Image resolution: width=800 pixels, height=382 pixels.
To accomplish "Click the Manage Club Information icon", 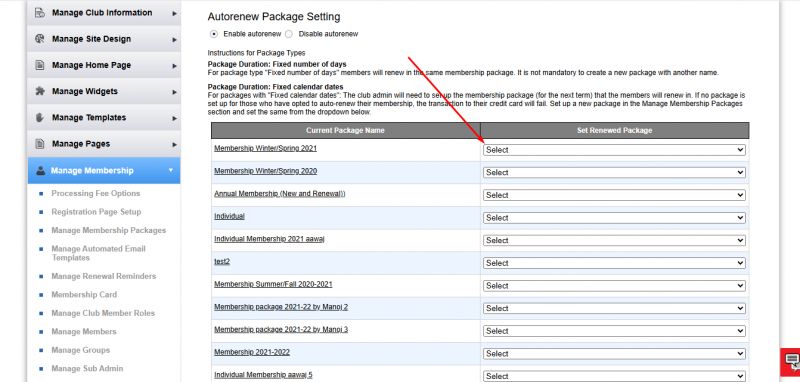I will pyautogui.click(x=40, y=13).
